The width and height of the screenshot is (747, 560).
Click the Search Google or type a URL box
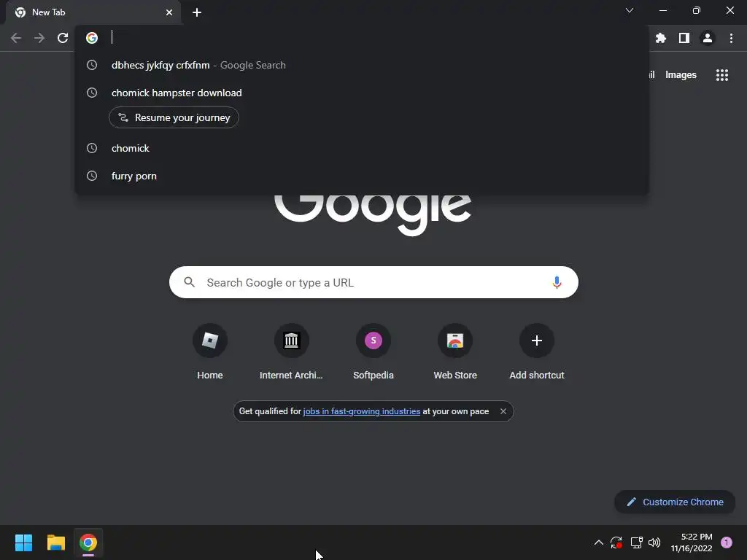pyautogui.click(x=374, y=282)
